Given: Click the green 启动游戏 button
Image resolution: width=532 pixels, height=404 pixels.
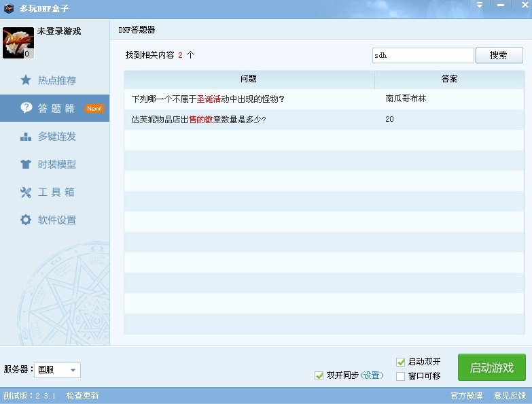Looking at the screenshot, I should click(492, 367).
